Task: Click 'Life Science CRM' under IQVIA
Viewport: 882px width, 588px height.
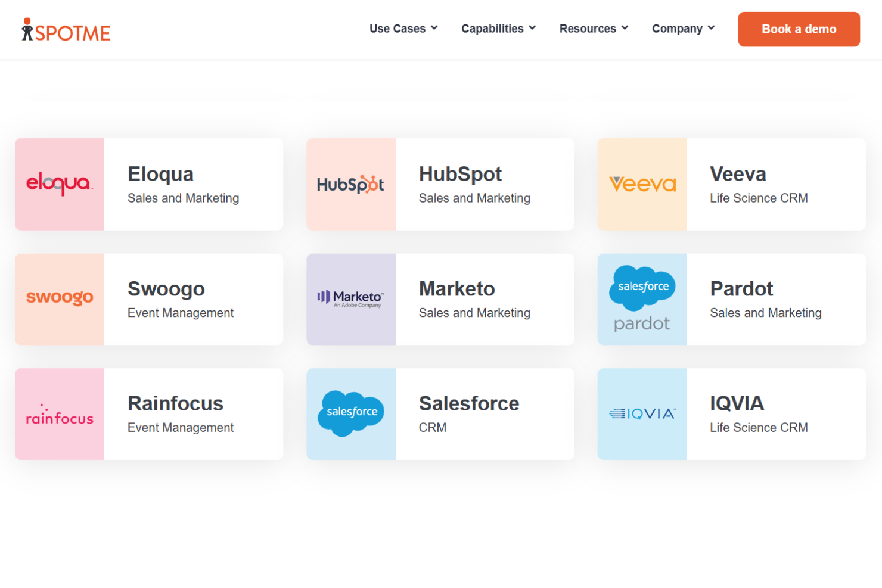Action: (x=759, y=428)
